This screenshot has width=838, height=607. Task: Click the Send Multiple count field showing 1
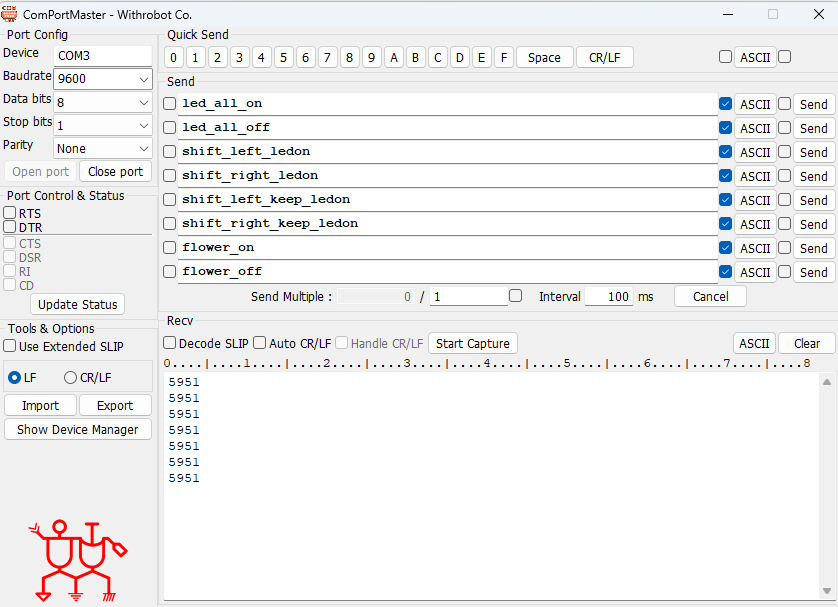469,297
